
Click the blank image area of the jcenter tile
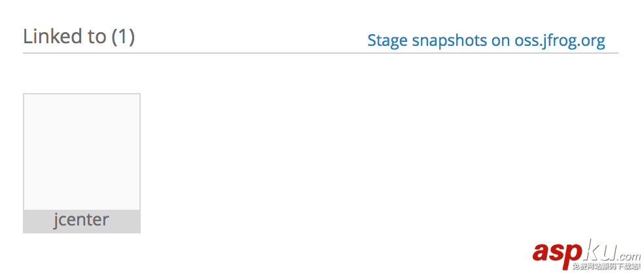[x=82, y=152]
